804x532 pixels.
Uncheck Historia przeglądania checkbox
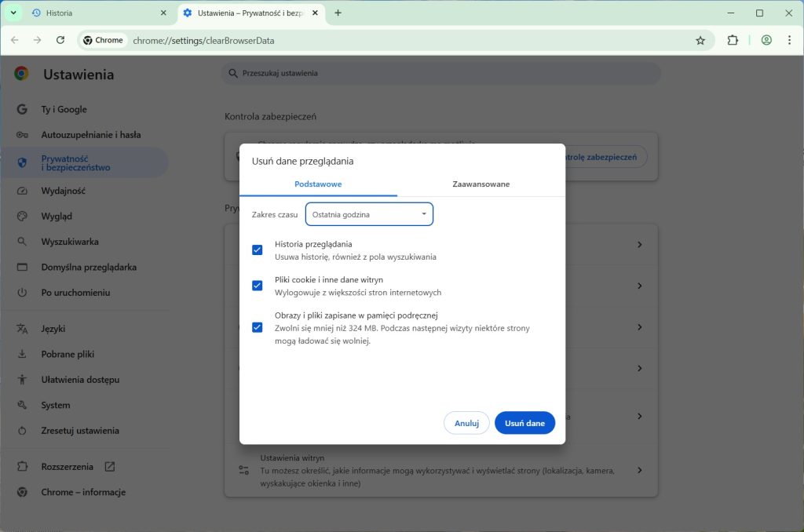257,250
